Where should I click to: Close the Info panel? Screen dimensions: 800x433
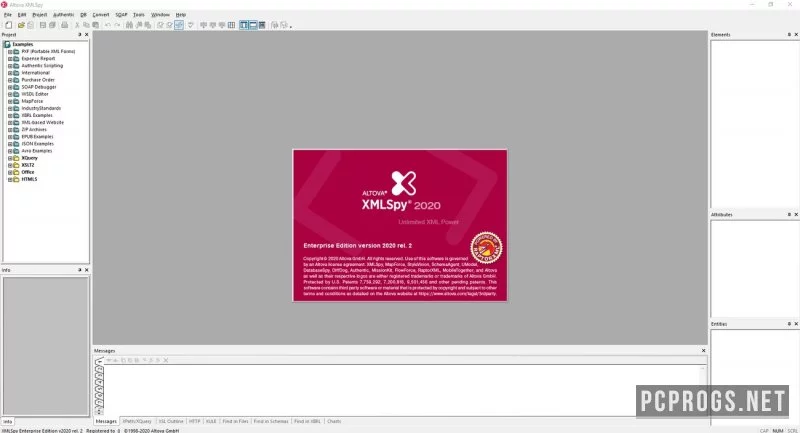(x=86, y=270)
